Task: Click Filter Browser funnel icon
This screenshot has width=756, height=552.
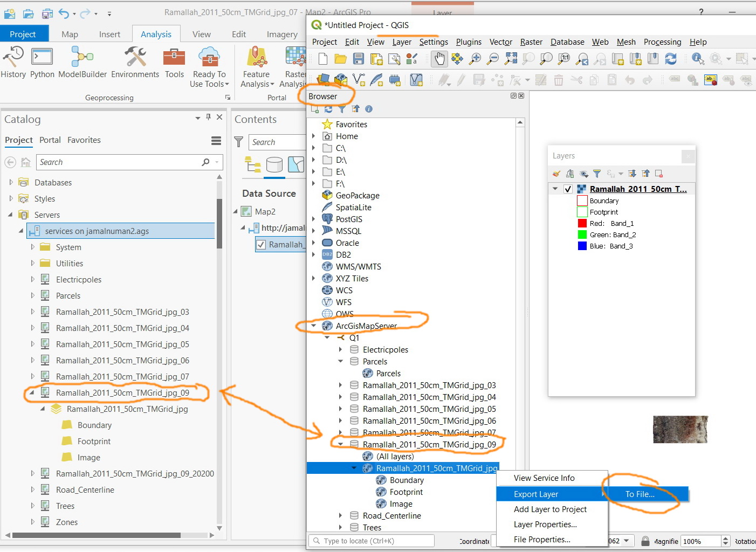Action: tap(342, 109)
